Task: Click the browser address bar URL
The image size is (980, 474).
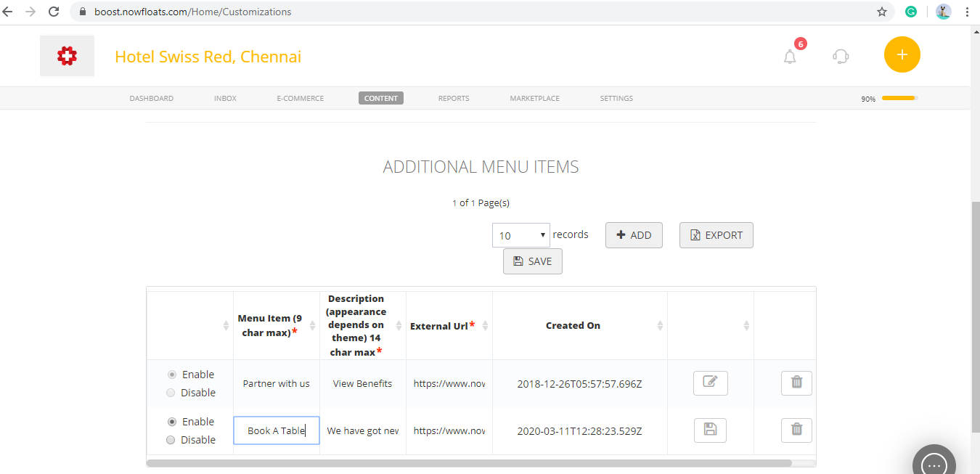Action: tap(193, 12)
